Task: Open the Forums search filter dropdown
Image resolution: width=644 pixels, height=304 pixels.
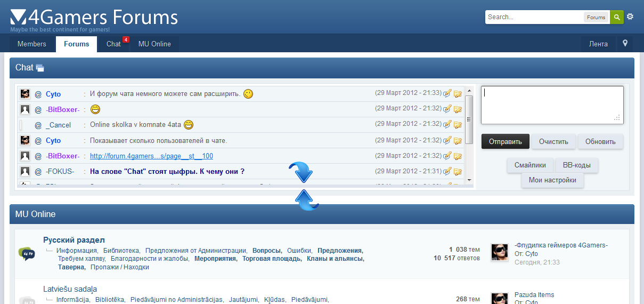Action: click(x=596, y=17)
